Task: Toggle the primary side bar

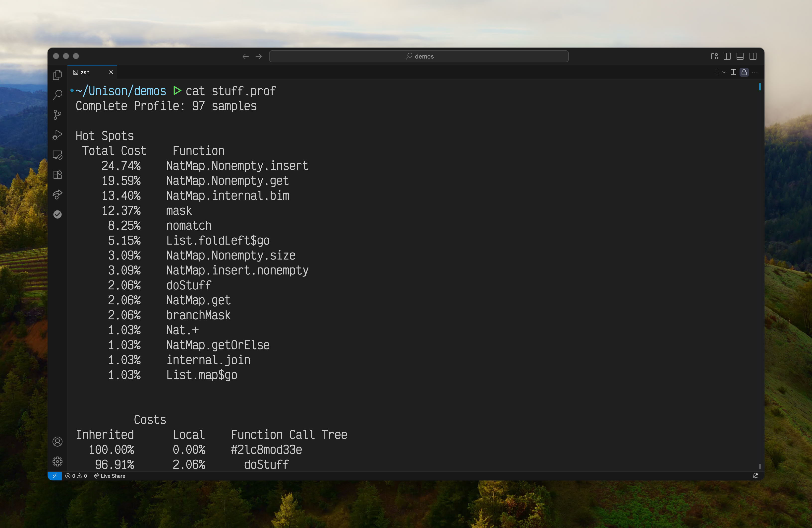Action: (727, 56)
